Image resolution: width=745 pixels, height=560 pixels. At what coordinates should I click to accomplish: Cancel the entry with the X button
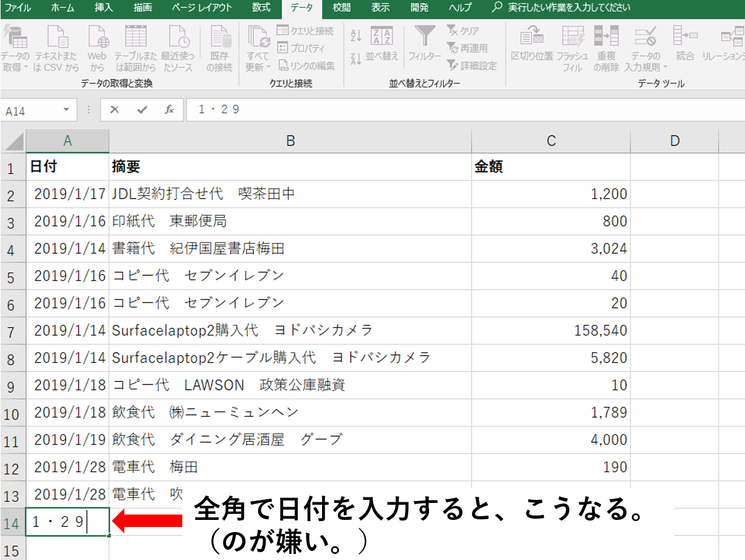tap(114, 110)
